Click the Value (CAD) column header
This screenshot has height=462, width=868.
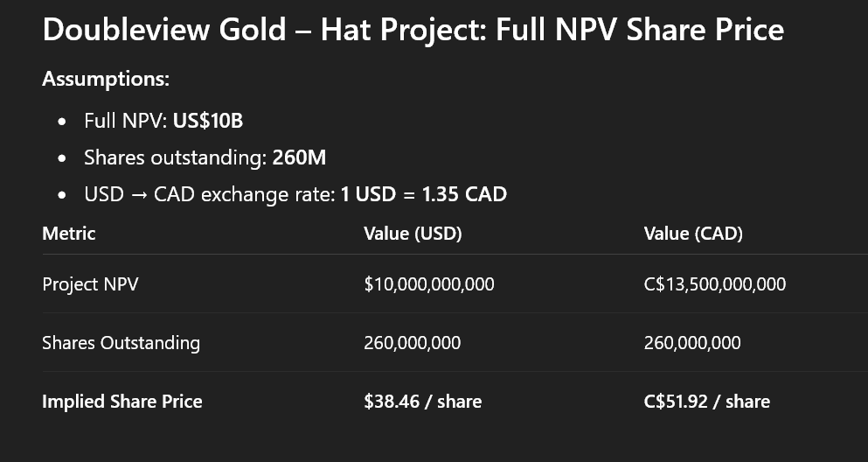pyautogui.click(x=693, y=234)
